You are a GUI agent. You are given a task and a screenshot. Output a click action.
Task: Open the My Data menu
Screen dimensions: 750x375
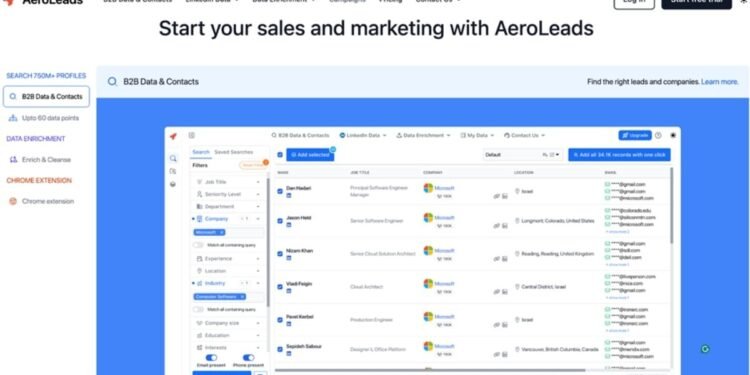click(x=477, y=136)
